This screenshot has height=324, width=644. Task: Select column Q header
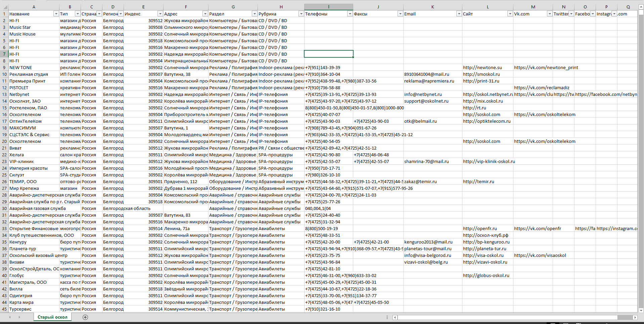point(628,7)
